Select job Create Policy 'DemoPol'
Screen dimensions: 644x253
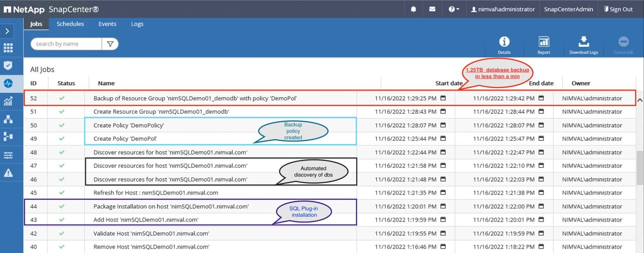(330, 139)
